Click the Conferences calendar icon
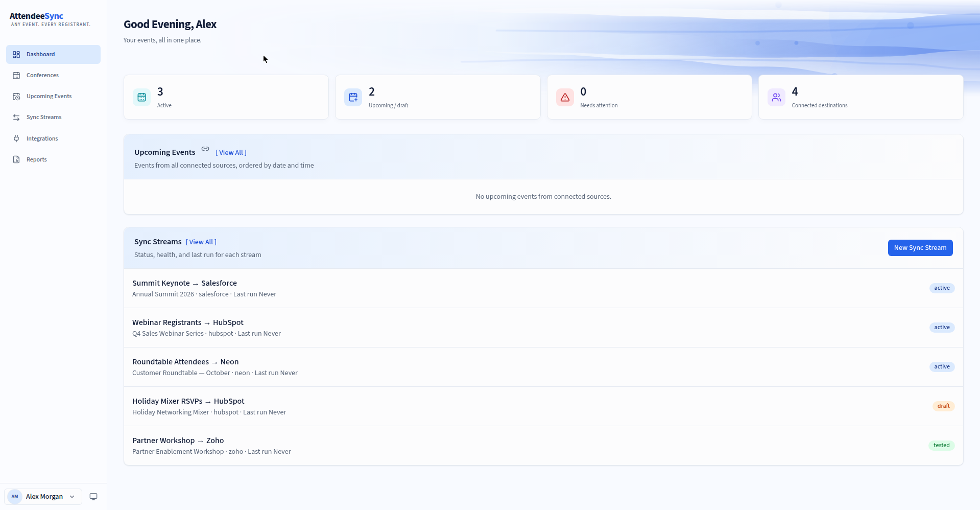Image resolution: width=980 pixels, height=510 pixels. (16, 75)
